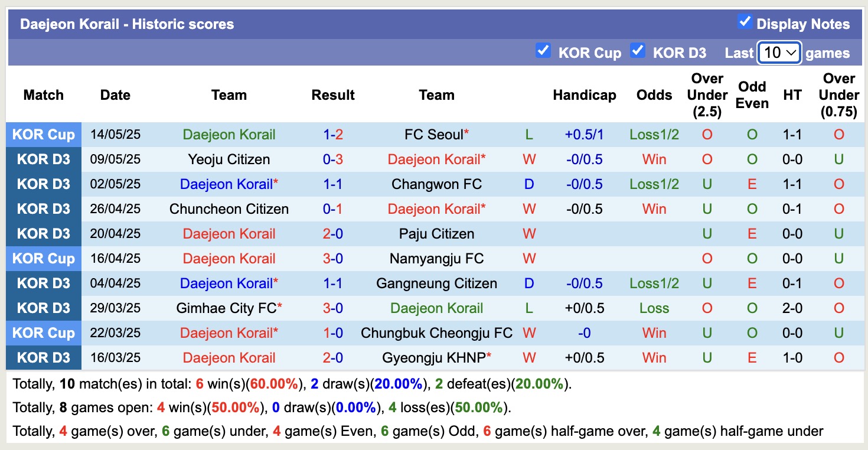
Task: Click the KOR Cup badge on the 14/05/25 row
Action: 43,134
